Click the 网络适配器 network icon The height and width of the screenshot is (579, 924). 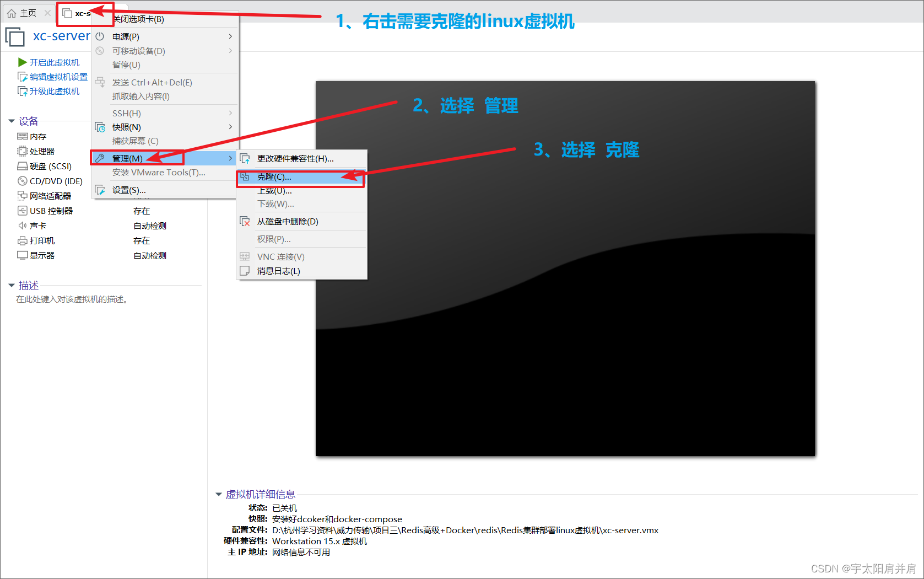click(x=23, y=196)
